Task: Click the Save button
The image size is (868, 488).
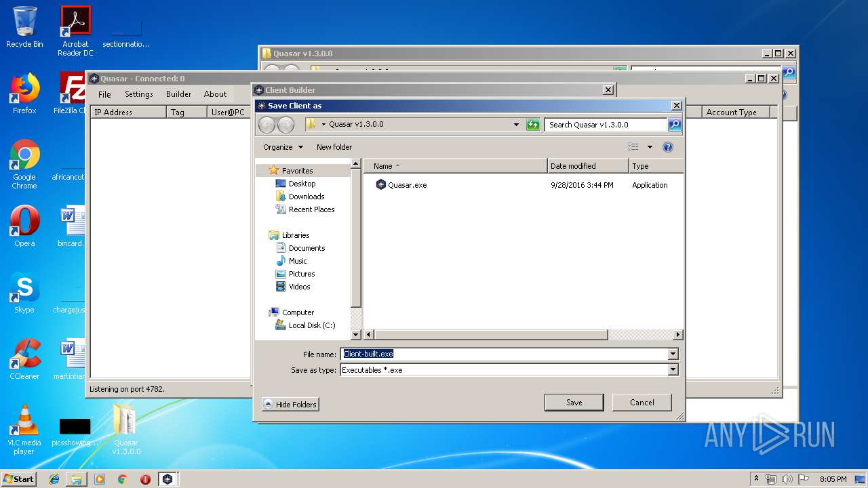Action: 574,403
